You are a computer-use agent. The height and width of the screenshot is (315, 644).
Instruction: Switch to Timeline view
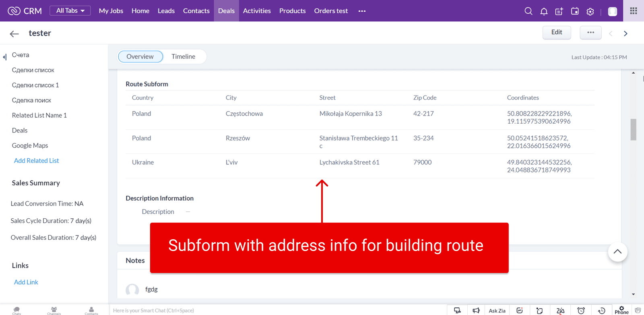[183, 56]
